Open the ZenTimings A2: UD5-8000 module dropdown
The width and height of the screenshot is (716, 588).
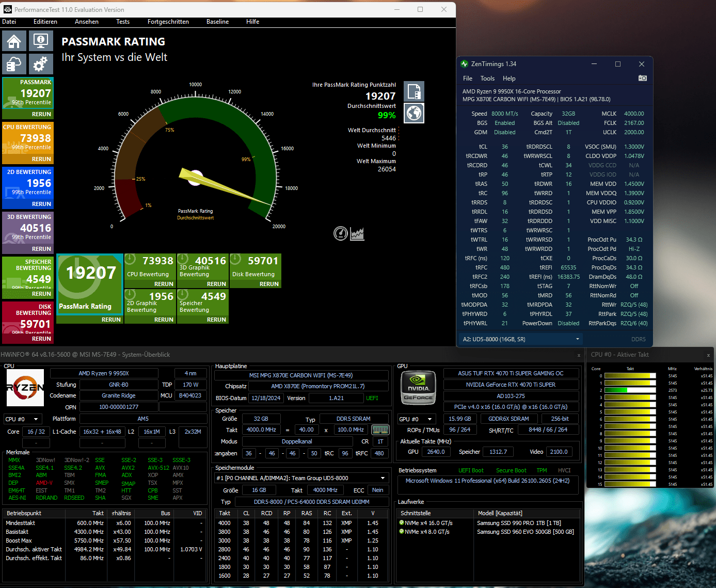(x=521, y=339)
